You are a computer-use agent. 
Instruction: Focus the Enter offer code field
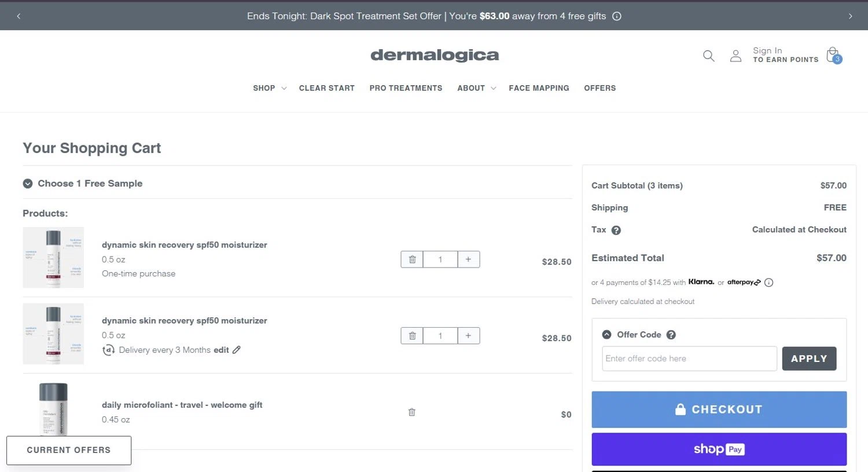(689, 358)
